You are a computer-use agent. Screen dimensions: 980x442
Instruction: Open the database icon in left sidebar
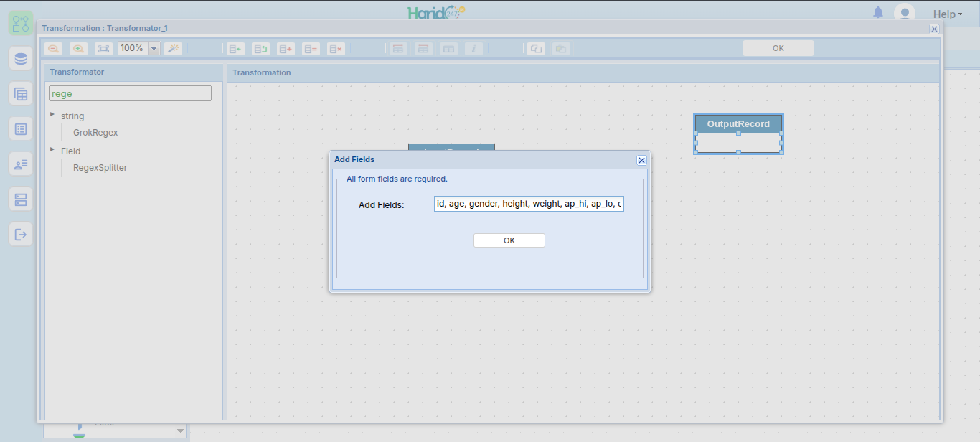tap(21, 58)
